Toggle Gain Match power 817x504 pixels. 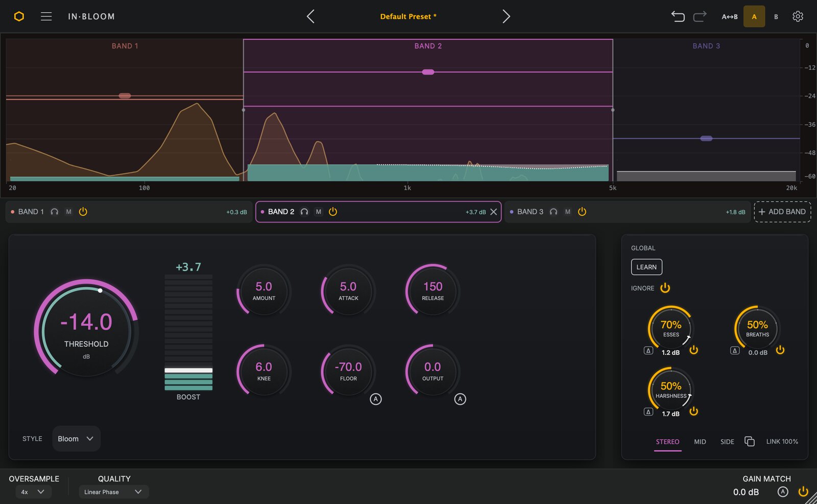point(803,492)
